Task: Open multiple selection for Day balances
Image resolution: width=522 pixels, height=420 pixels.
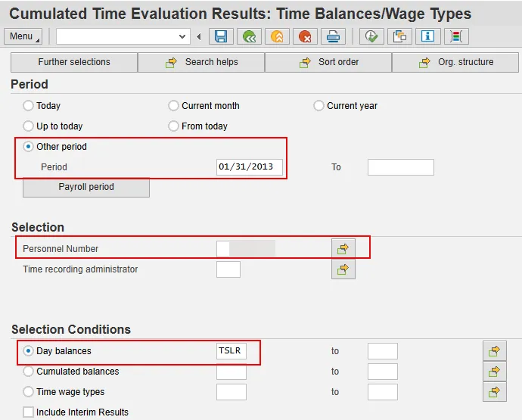Action: click(494, 350)
